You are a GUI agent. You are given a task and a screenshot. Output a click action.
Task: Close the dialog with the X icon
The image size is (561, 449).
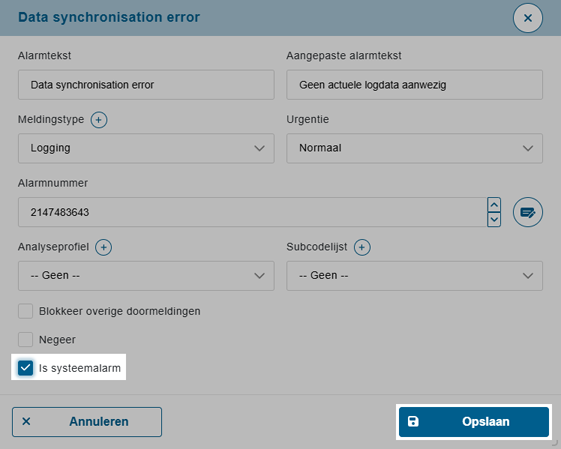528,18
